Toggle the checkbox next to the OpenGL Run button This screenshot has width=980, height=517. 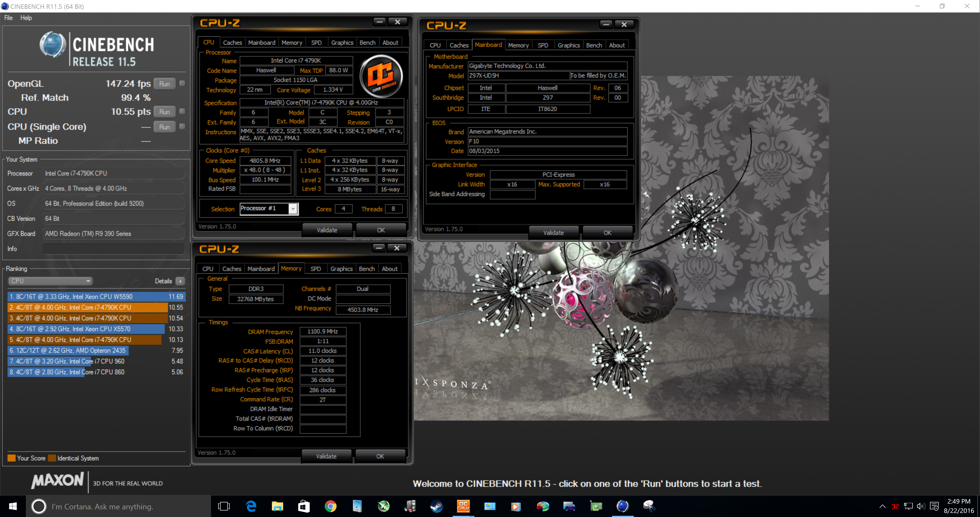click(x=182, y=83)
